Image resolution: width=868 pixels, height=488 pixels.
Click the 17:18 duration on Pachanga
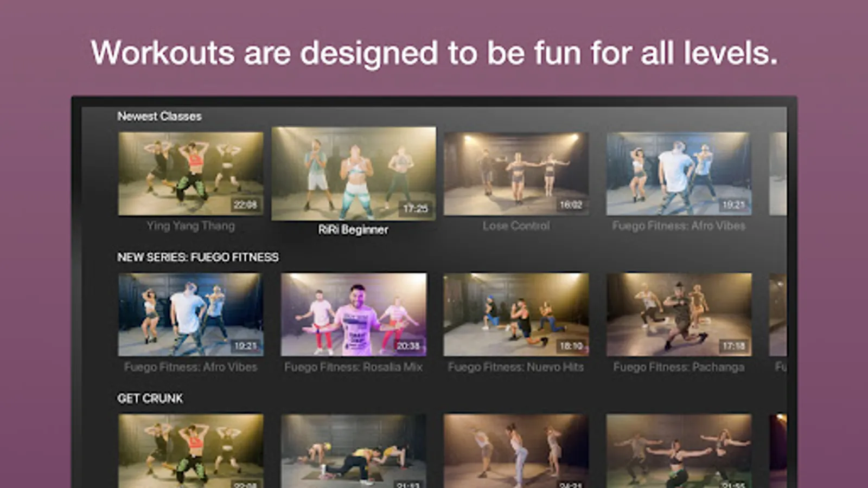pos(733,345)
